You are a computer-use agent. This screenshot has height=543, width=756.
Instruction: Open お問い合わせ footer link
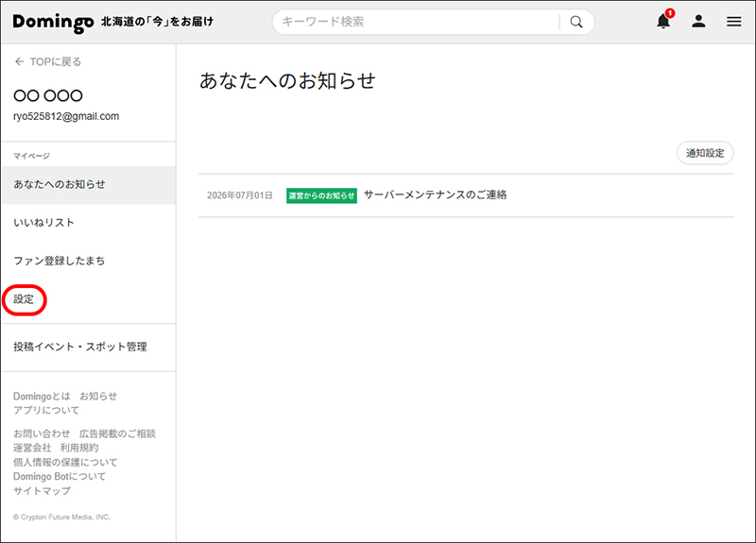(42, 433)
